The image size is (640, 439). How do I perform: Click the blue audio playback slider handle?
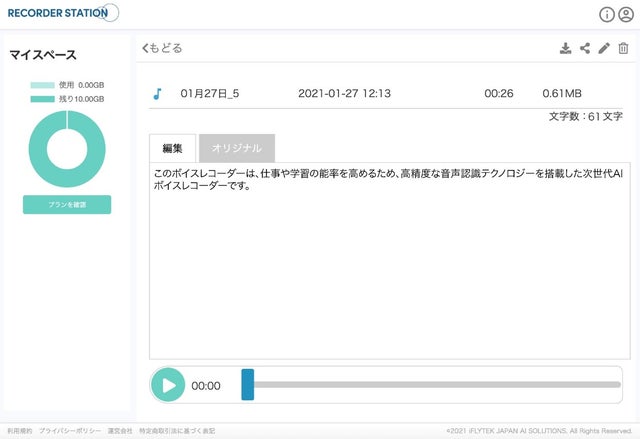[248, 385]
